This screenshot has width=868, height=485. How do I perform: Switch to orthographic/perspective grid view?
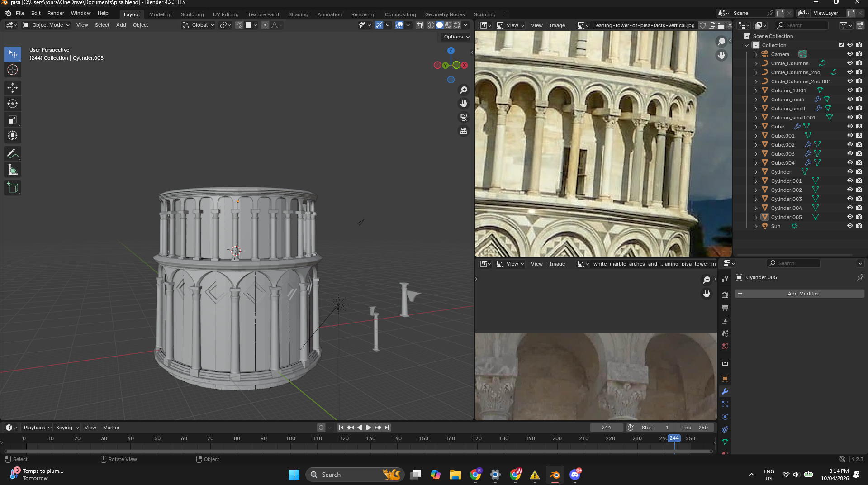pyautogui.click(x=464, y=131)
